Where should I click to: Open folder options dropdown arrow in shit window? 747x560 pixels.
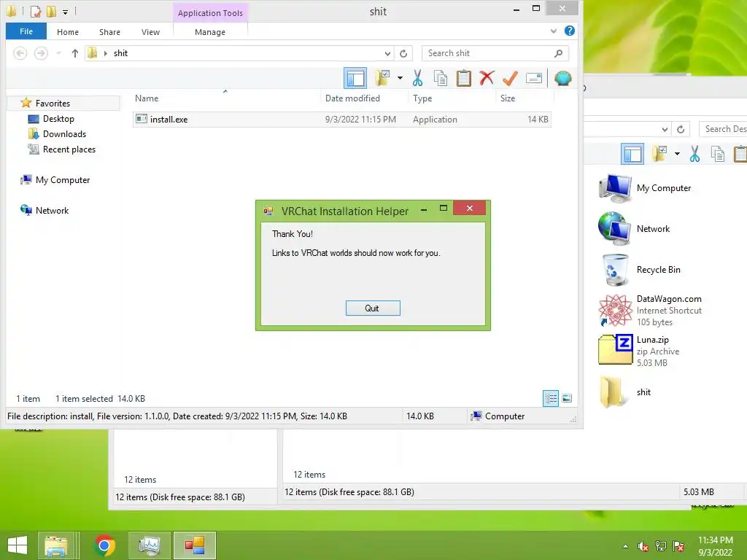(x=400, y=78)
